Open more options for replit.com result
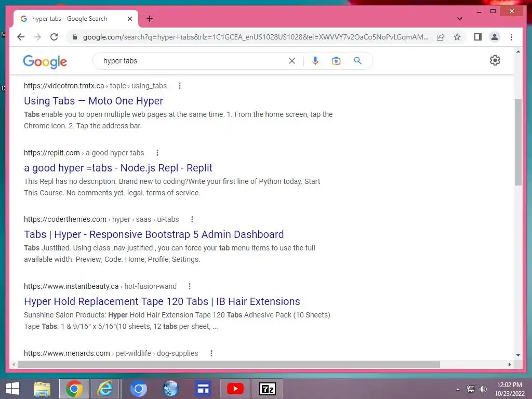532x399 pixels. pyautogui.click(x=157, y=153)
